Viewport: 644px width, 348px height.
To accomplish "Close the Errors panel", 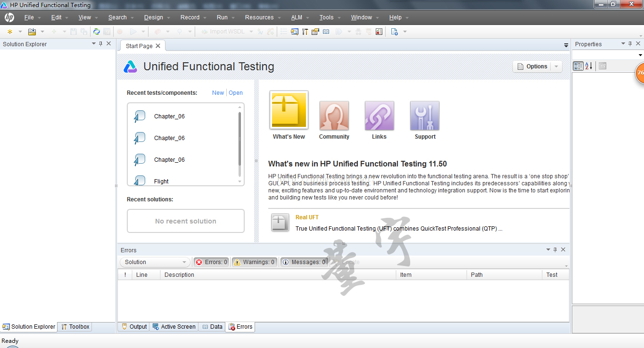I will [x=563, y=249].
